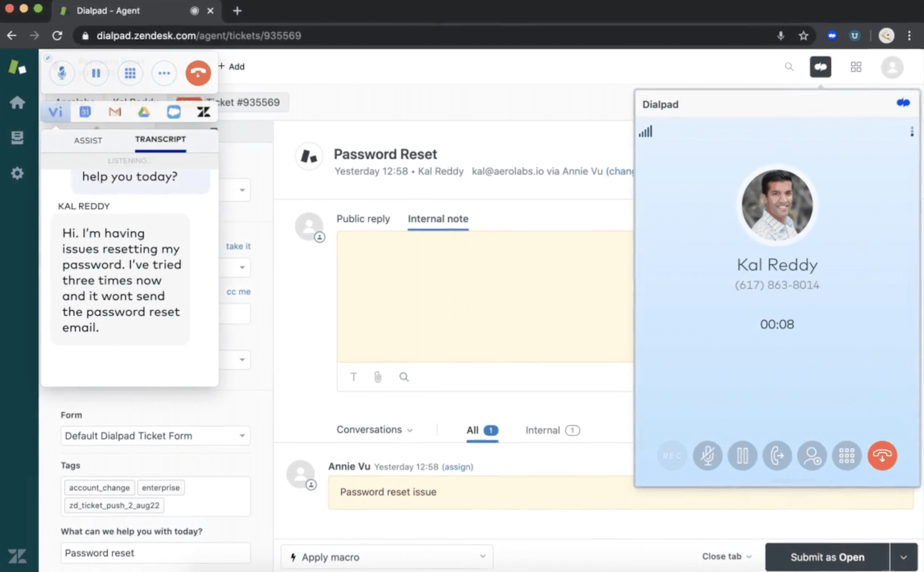Screen dimensions: 924x572
Task: Click Kal Reddy's profile photo
Action: click(777, 206)
